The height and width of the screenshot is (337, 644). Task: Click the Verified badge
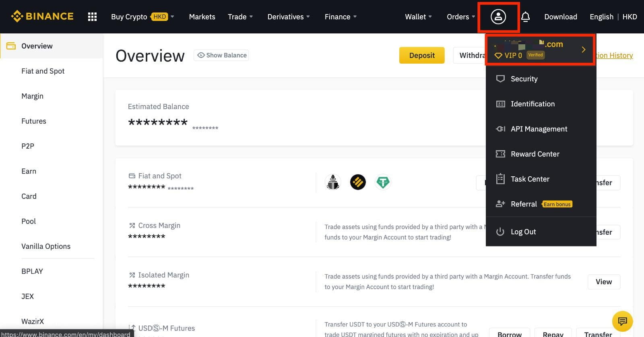535,55
